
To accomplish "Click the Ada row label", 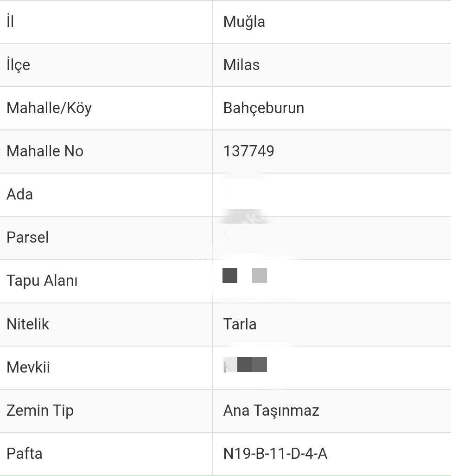I will 19,194.
